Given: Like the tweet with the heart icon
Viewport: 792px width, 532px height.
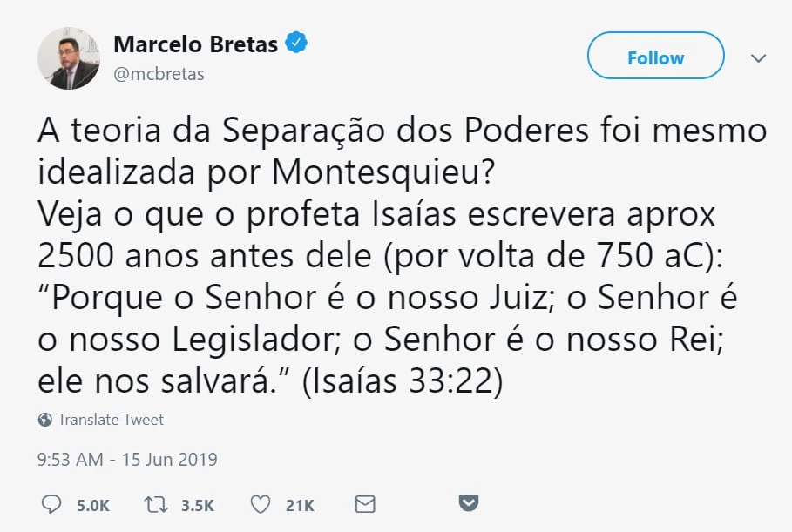Looking at the screenshot, I should tap(261, 504).
